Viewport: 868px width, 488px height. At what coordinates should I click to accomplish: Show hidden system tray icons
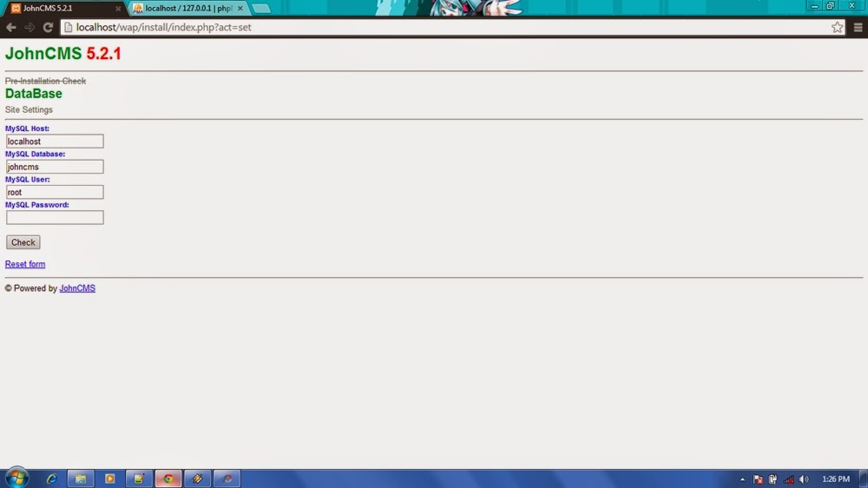(x=742, y=479)
